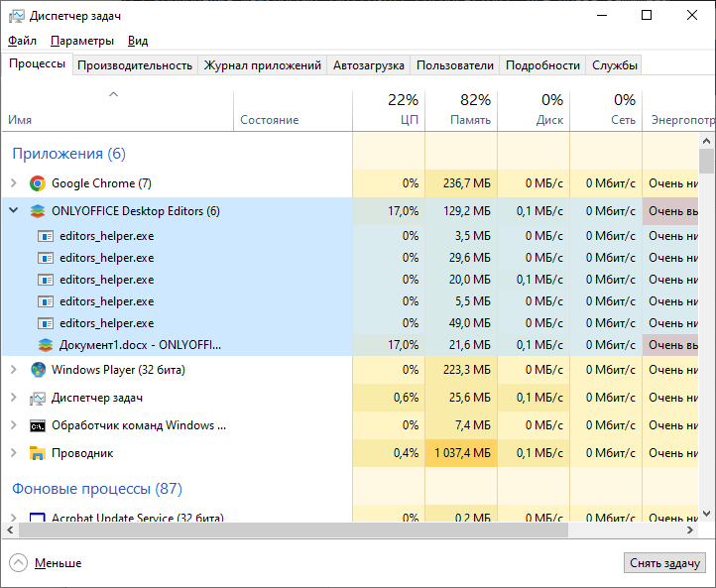Switch to the Производительность tab
The height and width of the screenshot is (588, 716).
click(x=135, y=65)
